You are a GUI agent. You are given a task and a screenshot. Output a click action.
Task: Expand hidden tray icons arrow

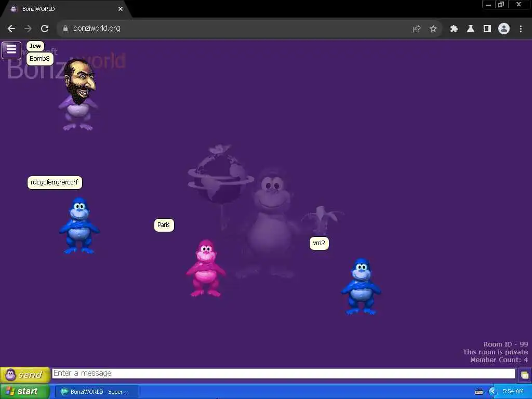(493, 392)
